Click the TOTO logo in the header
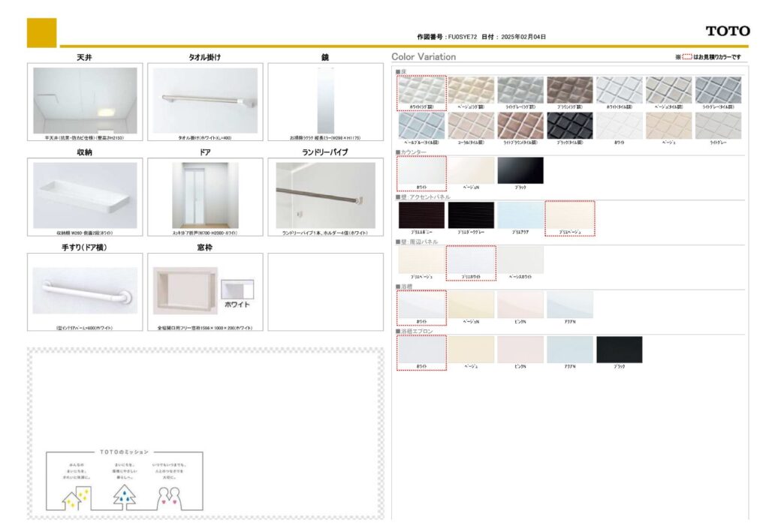This screenshot has width=769, height=532. (727, 31)
